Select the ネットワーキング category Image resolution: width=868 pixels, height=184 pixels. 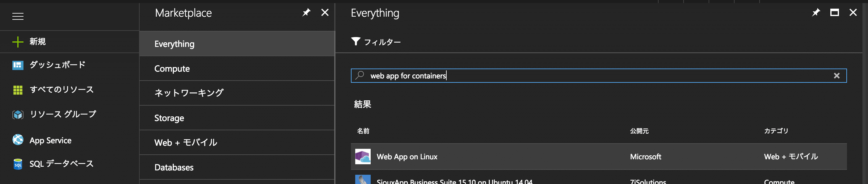pos(237,93)
